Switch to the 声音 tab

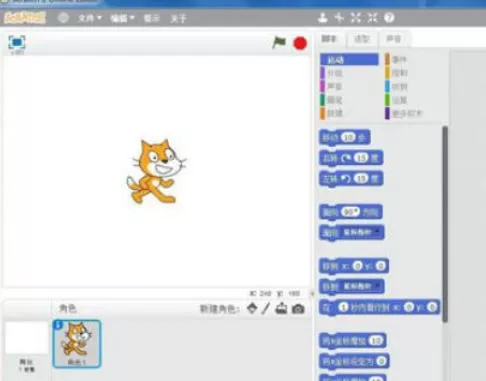point(393,39)
